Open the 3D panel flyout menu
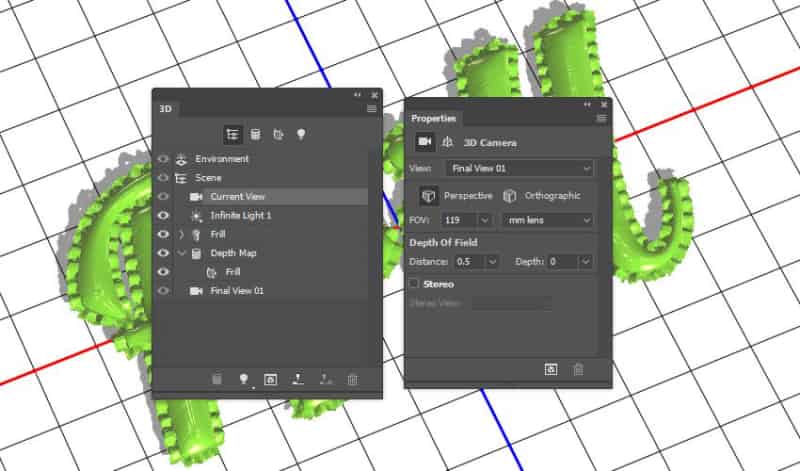 [x=372, y=109]
